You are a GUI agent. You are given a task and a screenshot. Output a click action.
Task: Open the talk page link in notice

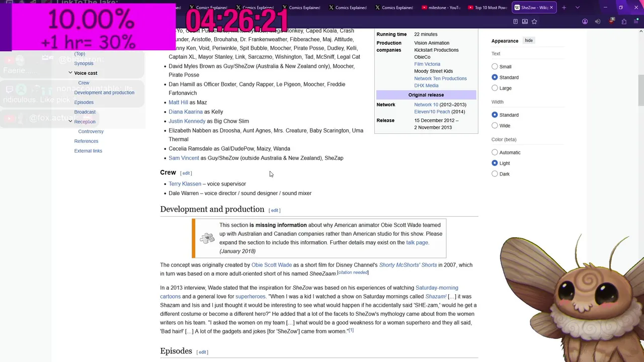[417, 242]
